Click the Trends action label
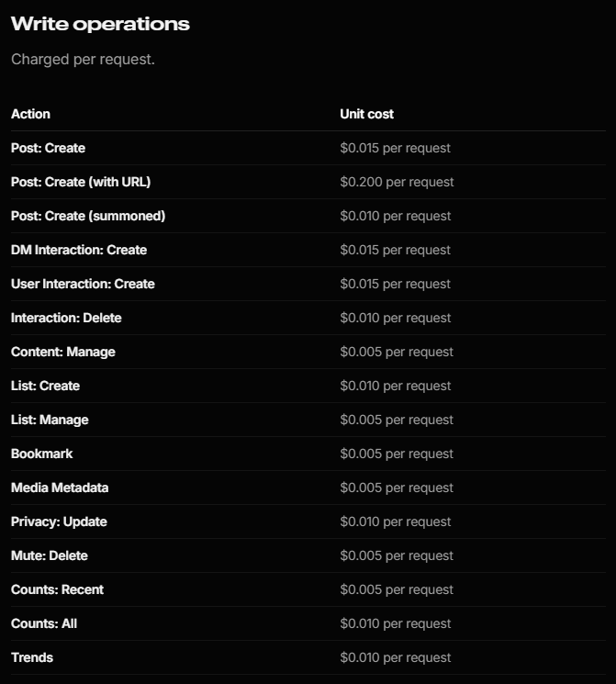Screen dimensions: 616x684 tap(32, 658)
